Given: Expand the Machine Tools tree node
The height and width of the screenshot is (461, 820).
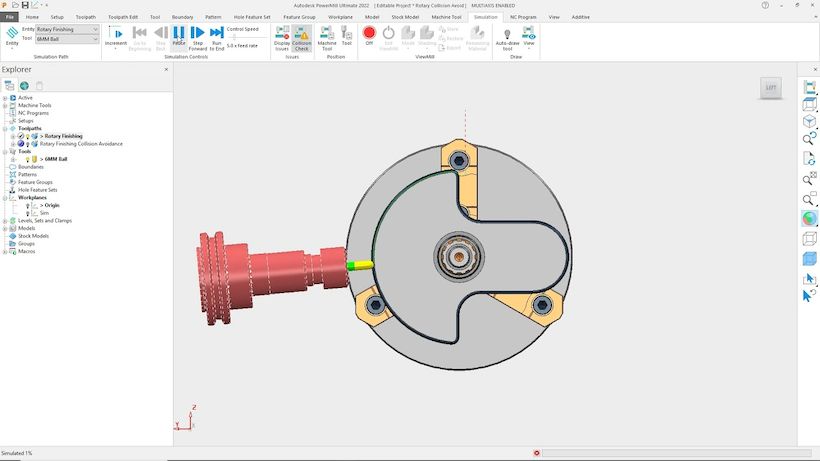Looking at the screenshot, I should tap(5, 105).
